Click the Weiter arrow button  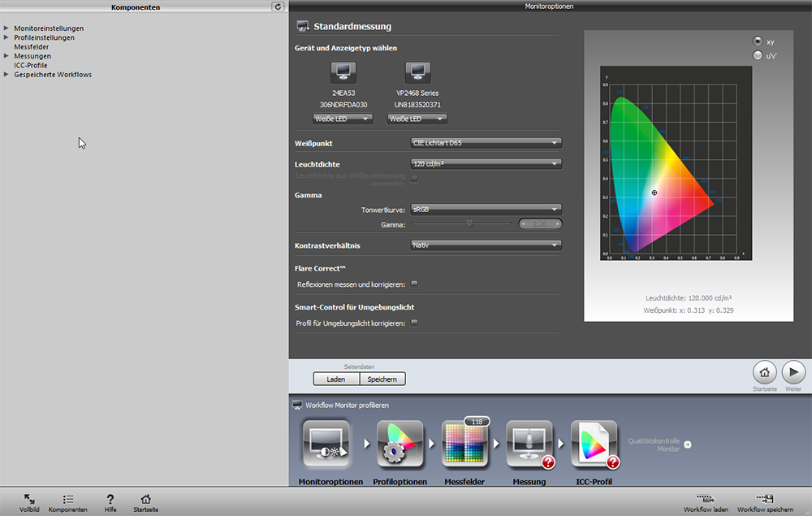point(793,372)
